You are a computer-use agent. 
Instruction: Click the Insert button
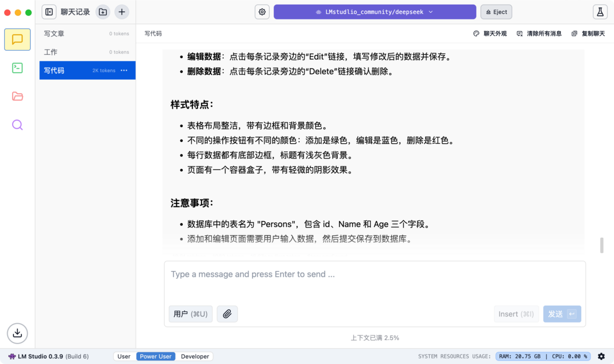pos(516,314)
